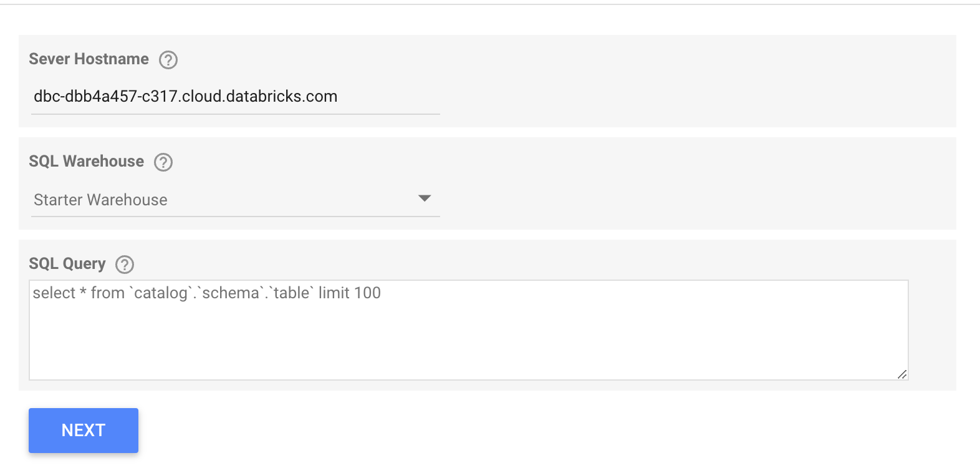
Task: Place cursor on 'catalog' in the query
Action: point(161,293)
